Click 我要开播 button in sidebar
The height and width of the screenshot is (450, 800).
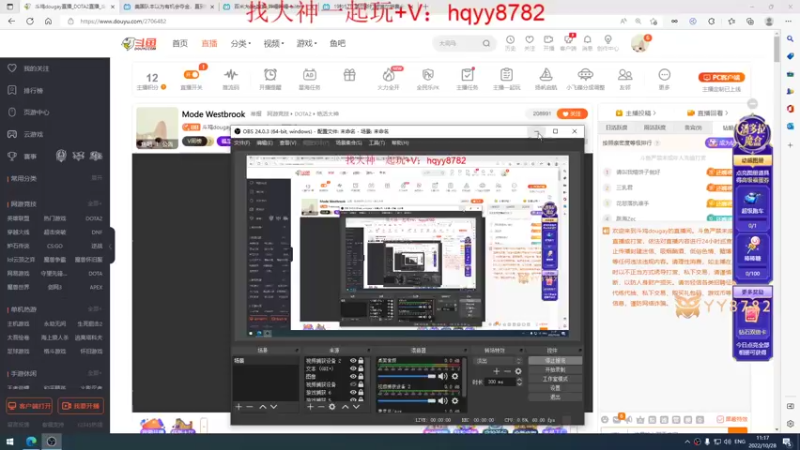click(81, 406)
